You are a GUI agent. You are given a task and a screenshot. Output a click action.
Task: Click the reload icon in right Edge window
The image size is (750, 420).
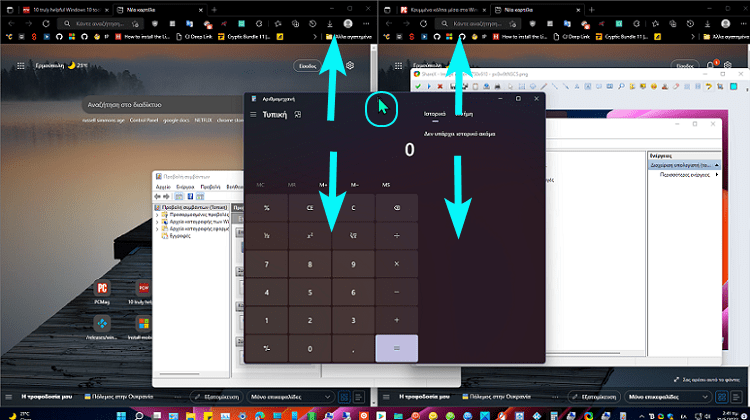[423, 23]
